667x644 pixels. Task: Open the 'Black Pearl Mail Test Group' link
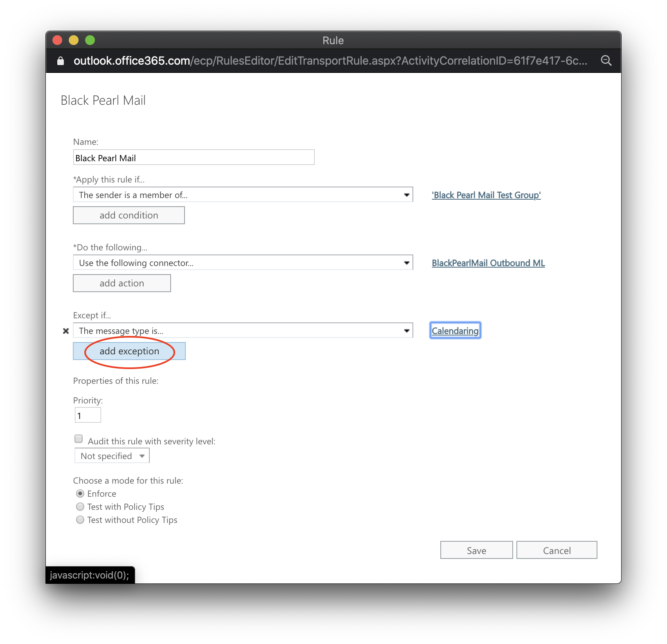point(487,195)
